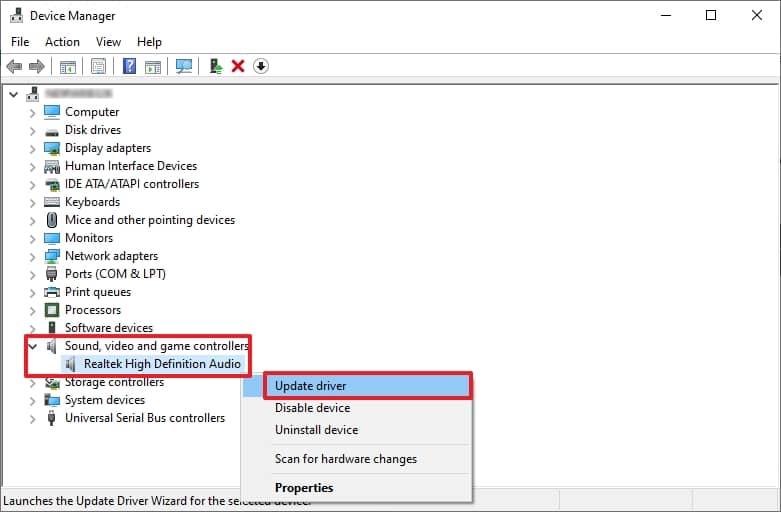
Task: Expand the Display adapters chevron
Action: (x=32, y=149)
